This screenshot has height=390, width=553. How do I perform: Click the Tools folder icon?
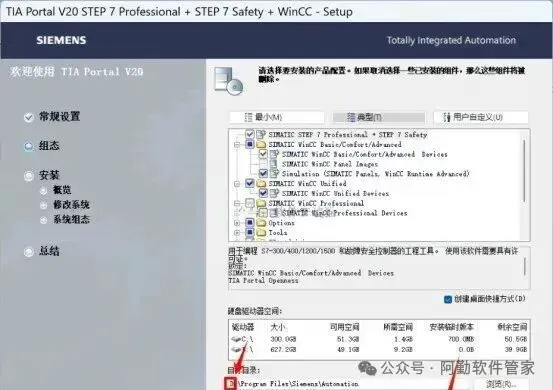point(261,233)
